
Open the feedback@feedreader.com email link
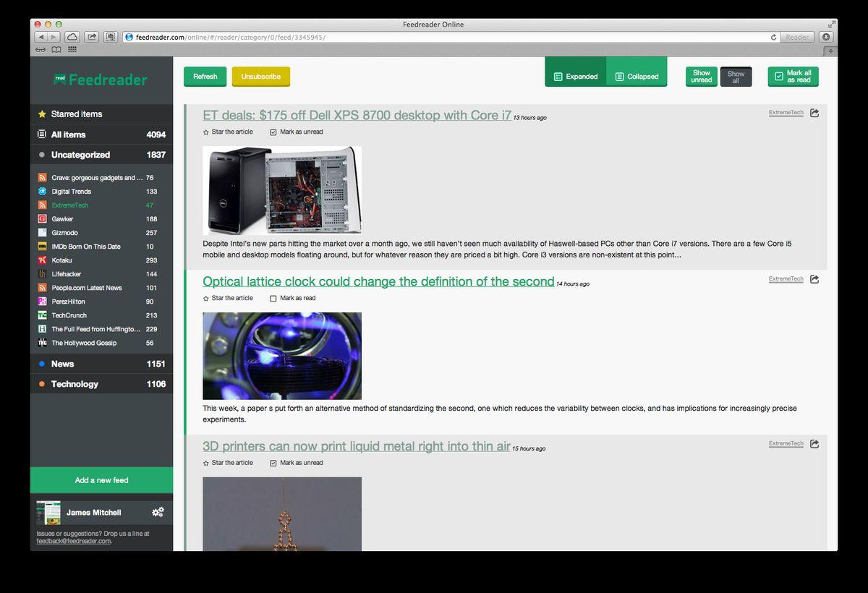[74, 541]
